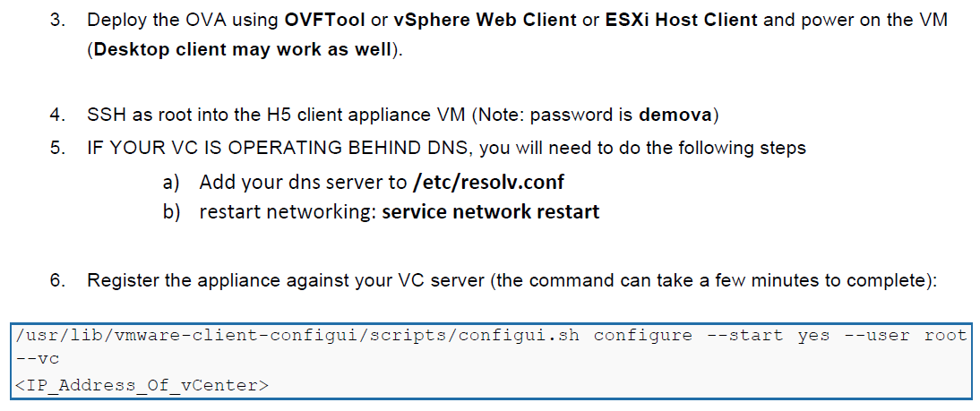Click step 6 Register the appliance line
This screenshot has width=980, height=411.
pos(494,280)
